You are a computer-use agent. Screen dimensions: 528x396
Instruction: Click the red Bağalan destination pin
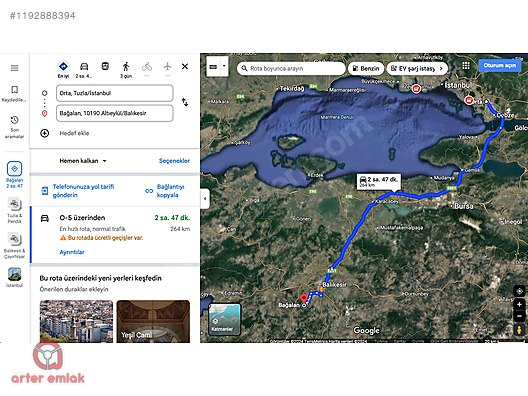click(304, 299)
